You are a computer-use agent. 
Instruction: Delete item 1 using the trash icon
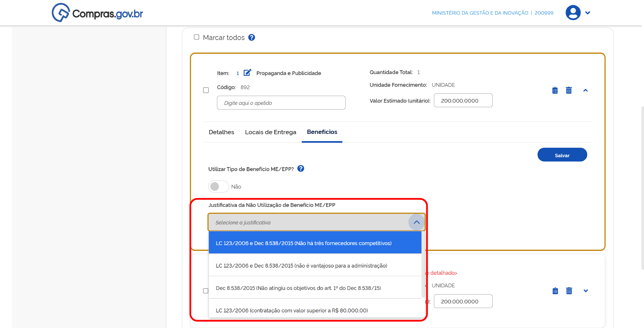click(x=569, y=90)
